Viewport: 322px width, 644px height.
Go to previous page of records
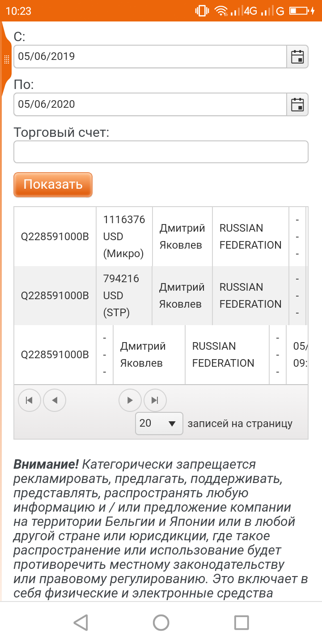(x=55, y=400)
